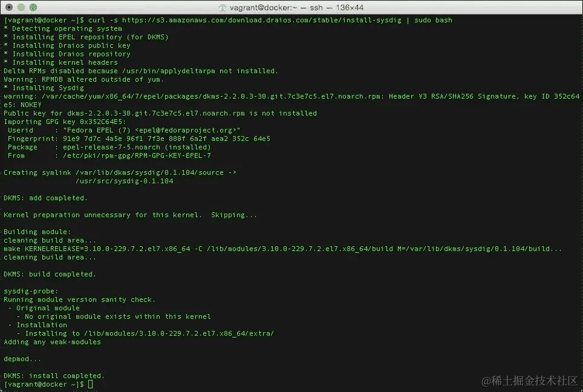The height and width of the screenshot is (392, 583).
Task: Click the Userid Fedora EPEL line
Action: [124, 130]
